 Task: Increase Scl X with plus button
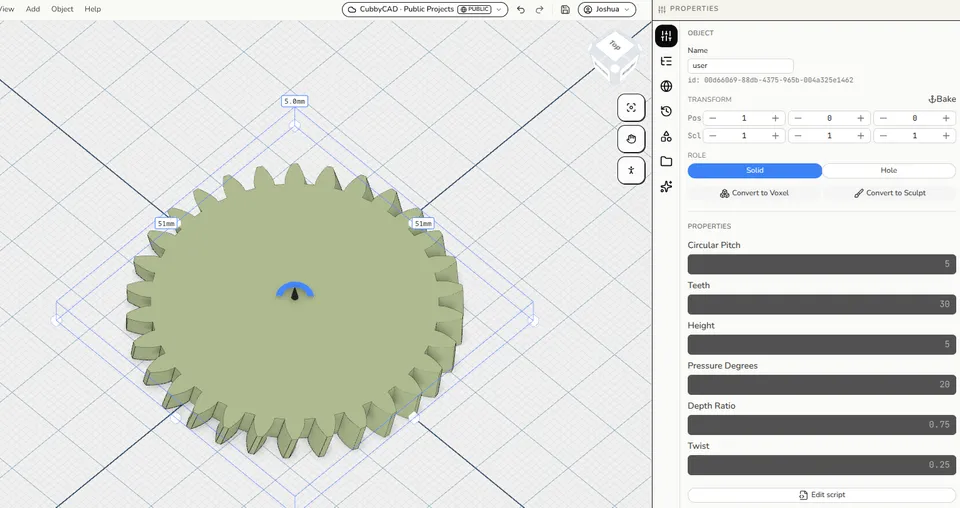775,136
